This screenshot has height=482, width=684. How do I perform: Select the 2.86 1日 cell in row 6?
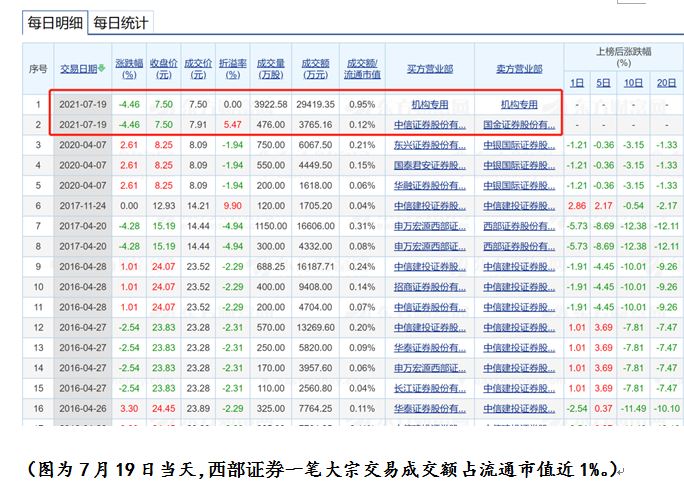pyautogui.click(x=577, y=206)
